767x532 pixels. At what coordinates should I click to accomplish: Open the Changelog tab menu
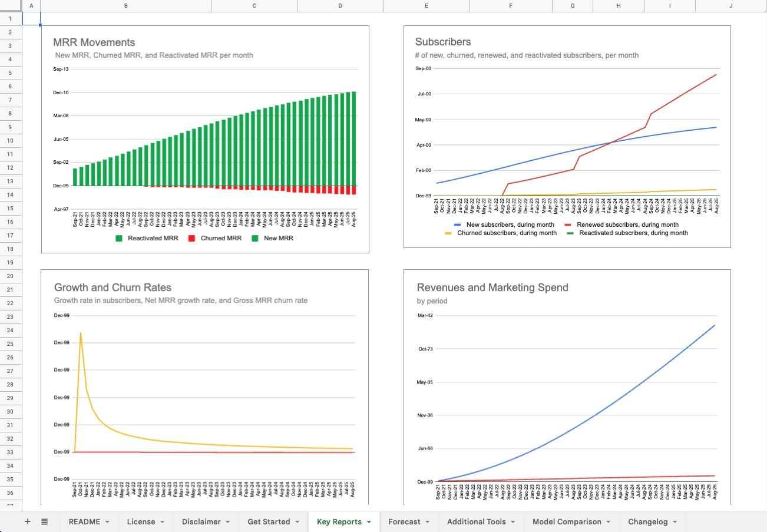point(674,521)
